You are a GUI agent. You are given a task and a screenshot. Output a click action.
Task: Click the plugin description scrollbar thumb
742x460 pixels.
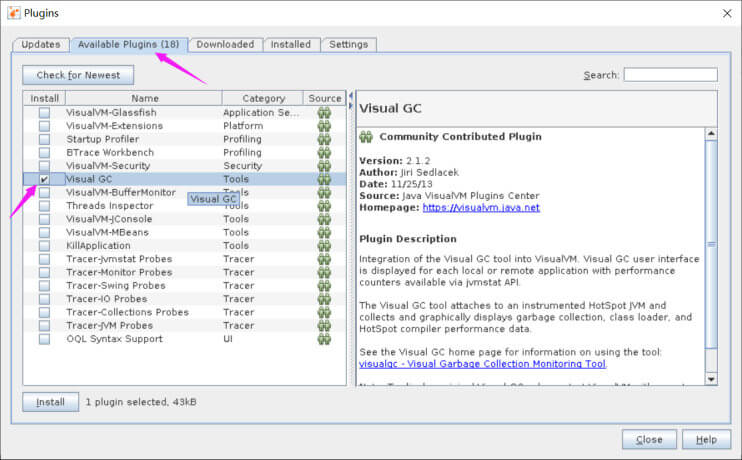click(x=711, y=245)
